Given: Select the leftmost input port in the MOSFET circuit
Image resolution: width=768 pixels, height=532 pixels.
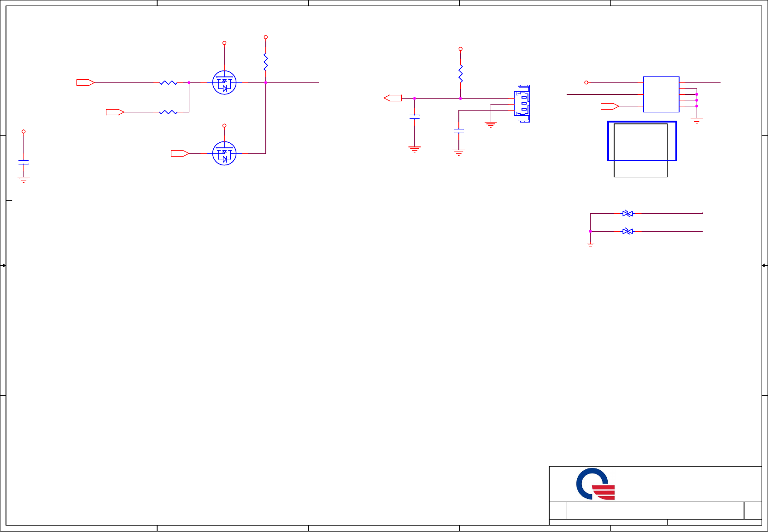Looking at the screenshot, I should [86, 82].
